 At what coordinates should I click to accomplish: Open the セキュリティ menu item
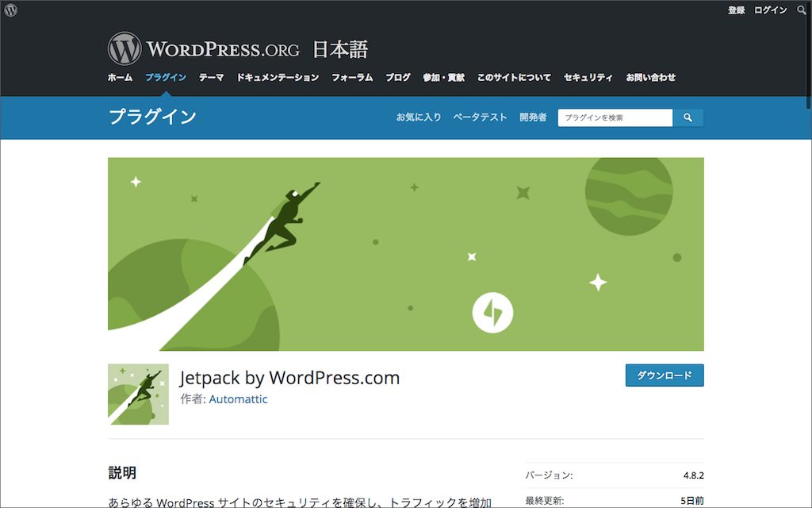click(x=588, y=77)
